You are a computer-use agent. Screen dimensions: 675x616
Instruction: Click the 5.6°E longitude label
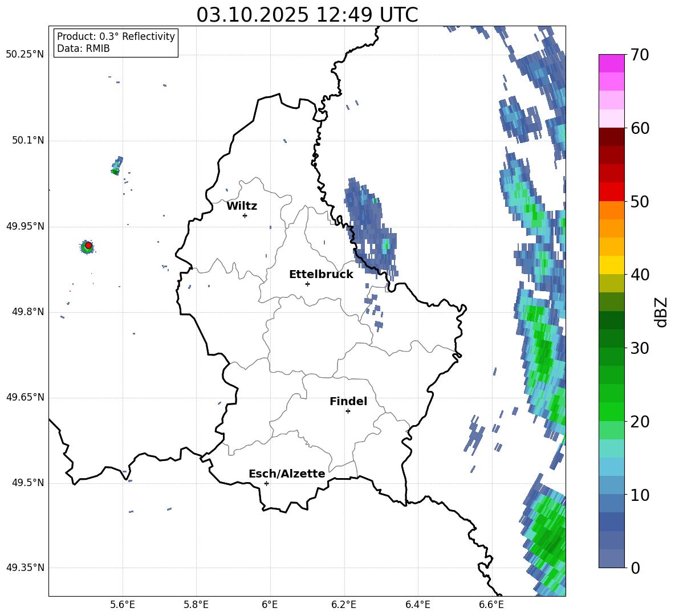123,605
